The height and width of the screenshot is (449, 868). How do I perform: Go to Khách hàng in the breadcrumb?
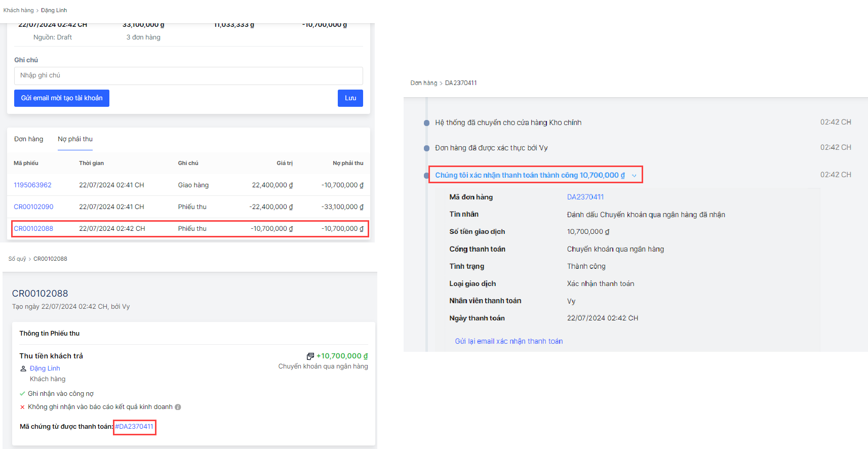coord(18,10)
